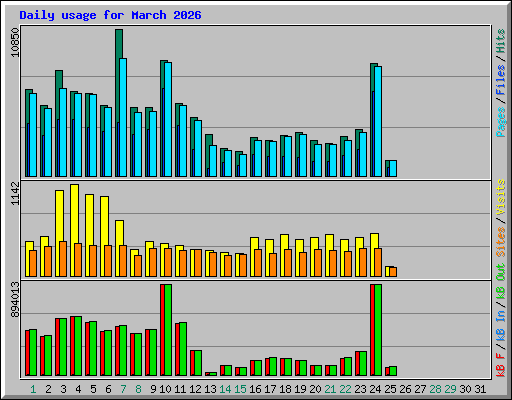
Task: Click day label 10 on the axis
Action: pos(165,389)
